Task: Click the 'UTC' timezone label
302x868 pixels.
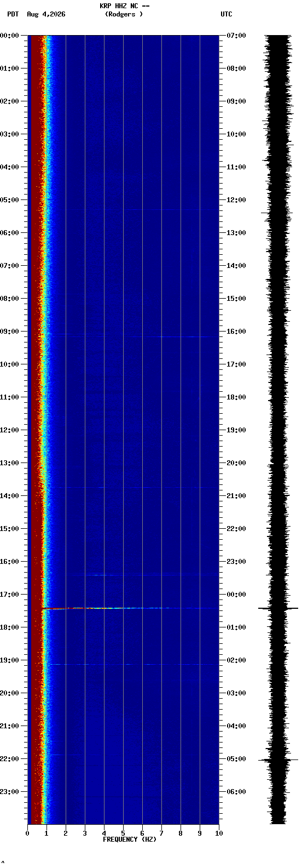Action: [226, 14]
